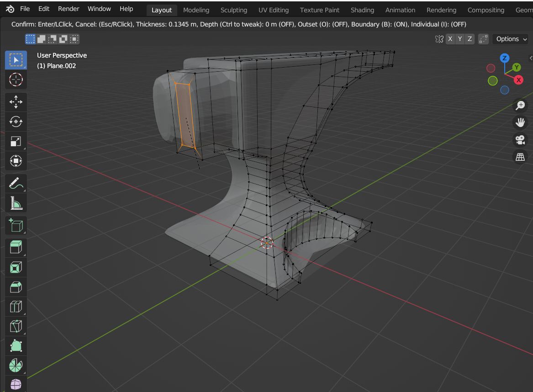Select the Scale tool
Image resolution: width=533 pixels, height=392 pixels.
16,141
